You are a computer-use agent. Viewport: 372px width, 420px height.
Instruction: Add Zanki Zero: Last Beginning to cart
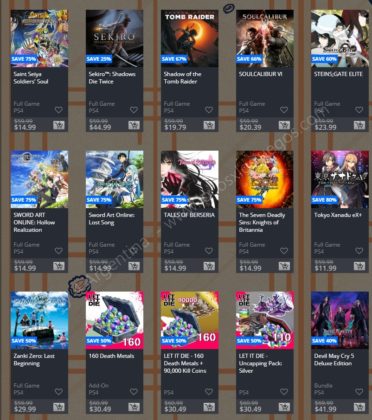point(59,407)
